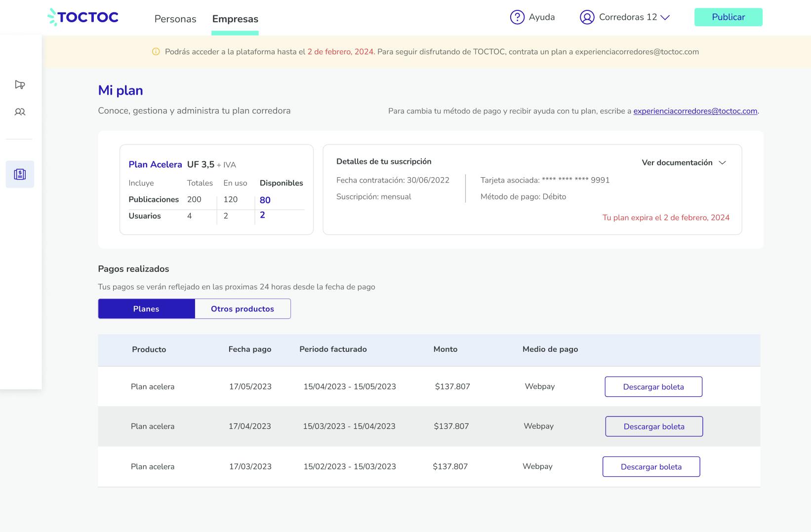The height and width of the screenshot is (532, 811).
Task: Open the megaphone publications sidebar icon
Action: (x=20, y=85)
